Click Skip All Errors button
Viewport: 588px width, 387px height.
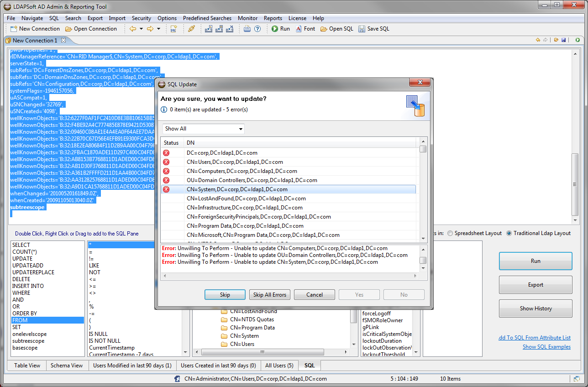point(269,295)
